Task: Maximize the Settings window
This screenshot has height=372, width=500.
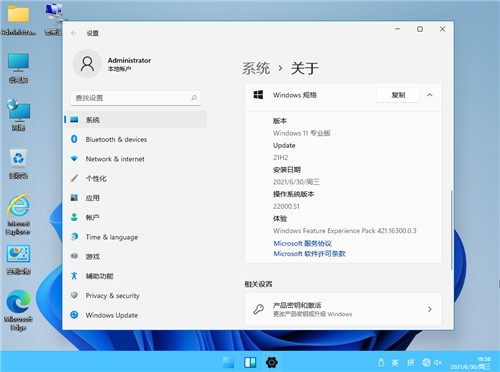Action: click(x=420, y=29)
